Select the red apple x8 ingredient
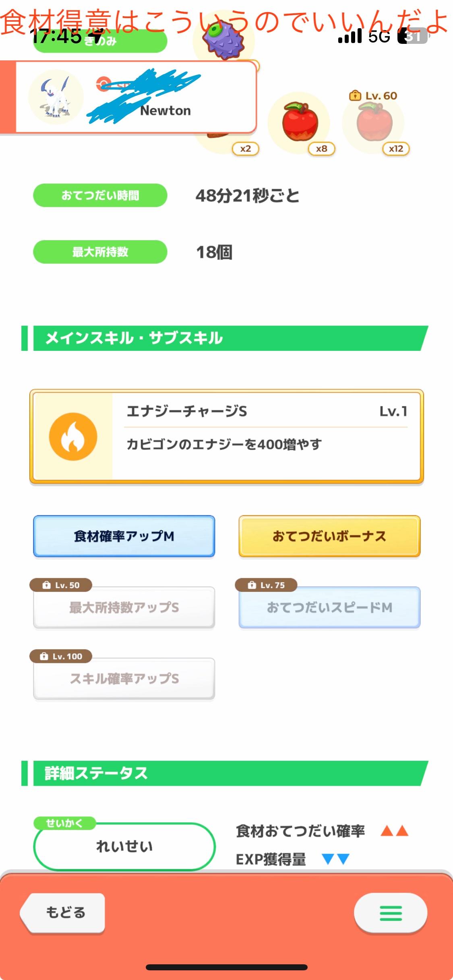This screenshot has width=453, height=980. (300, 122)
